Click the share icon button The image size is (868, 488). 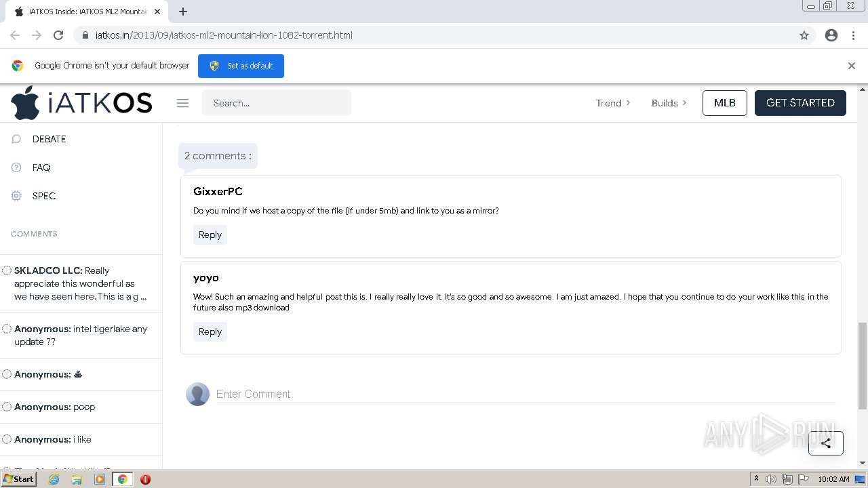click(x=826, y=443)
